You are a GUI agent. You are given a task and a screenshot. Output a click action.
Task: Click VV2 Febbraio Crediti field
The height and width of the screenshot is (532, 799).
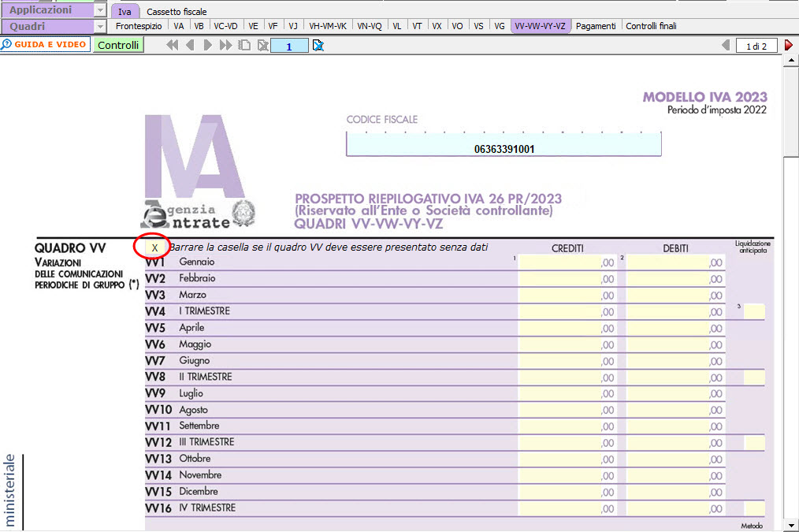[x=567, y=279]
